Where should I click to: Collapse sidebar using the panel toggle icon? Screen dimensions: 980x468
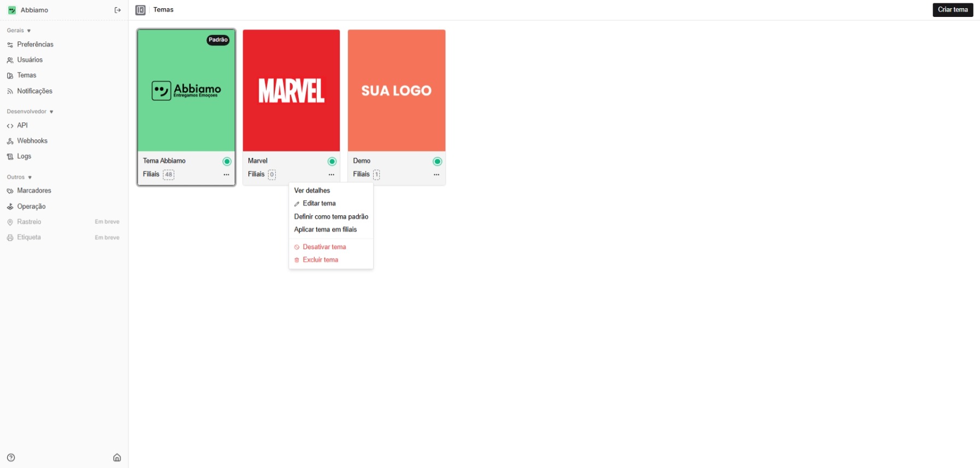pyautogui.click(x=140, y=10)
